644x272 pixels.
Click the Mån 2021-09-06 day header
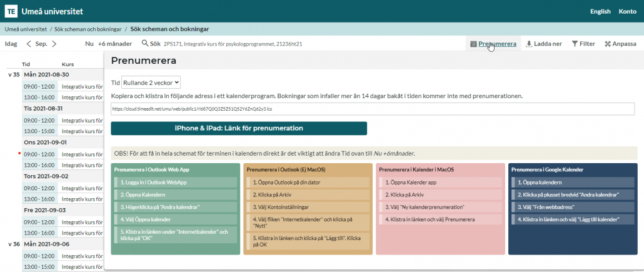[x=46, y=244]
